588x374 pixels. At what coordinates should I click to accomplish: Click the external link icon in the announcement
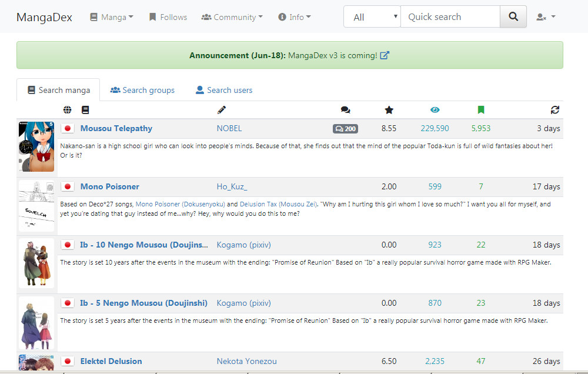(385, 55)
